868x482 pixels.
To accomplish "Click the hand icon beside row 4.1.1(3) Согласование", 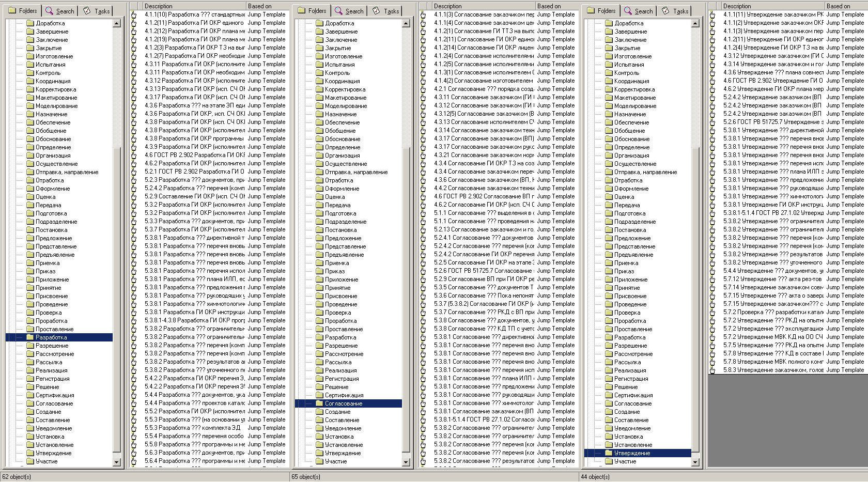I will click(423, 14).
